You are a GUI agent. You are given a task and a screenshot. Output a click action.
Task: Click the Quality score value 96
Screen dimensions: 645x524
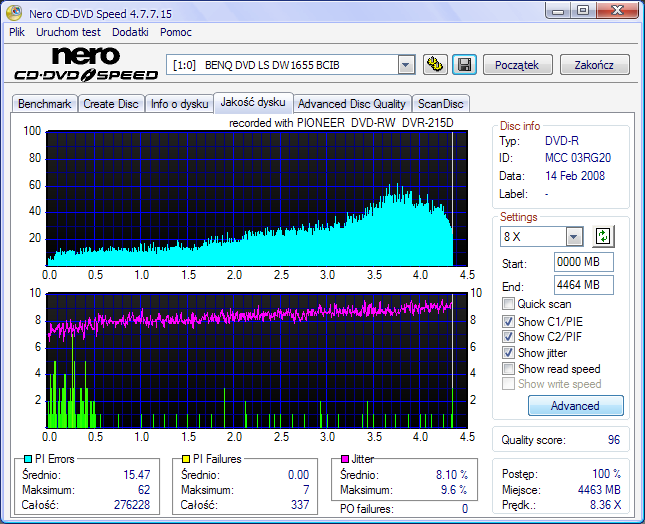pos(614,440)
